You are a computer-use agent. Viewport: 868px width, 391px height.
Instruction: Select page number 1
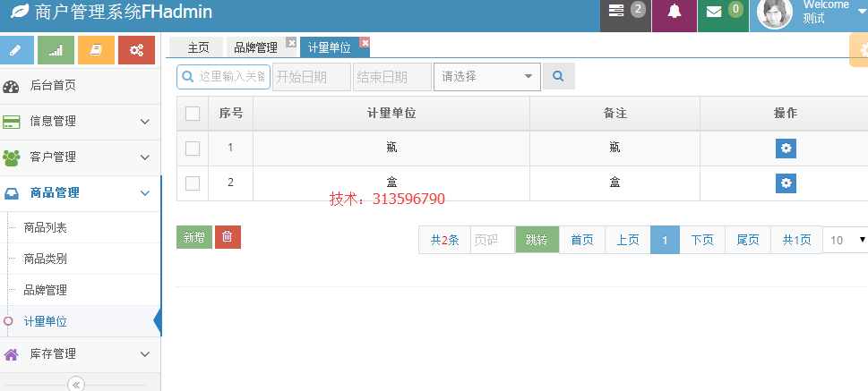tap(665, 240)
